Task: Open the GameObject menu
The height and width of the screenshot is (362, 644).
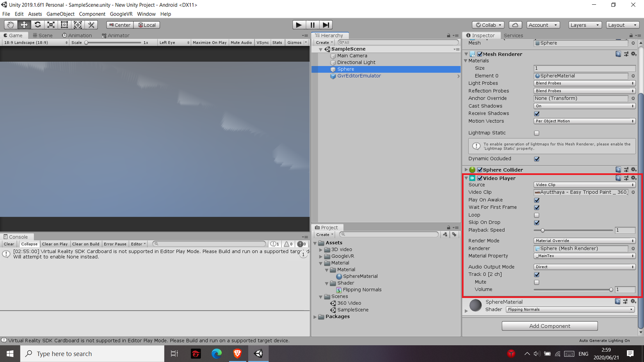Action: [60, 14]
